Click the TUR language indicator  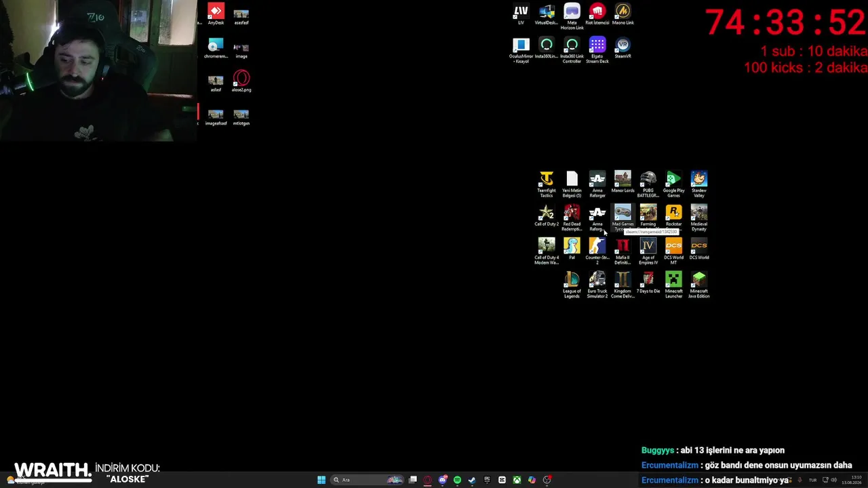coord(812,480)
